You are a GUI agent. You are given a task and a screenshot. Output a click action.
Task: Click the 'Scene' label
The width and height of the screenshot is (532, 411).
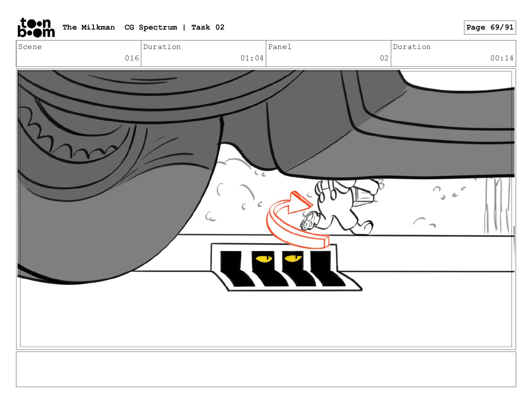pyautogui.click(x=30, y=47)
